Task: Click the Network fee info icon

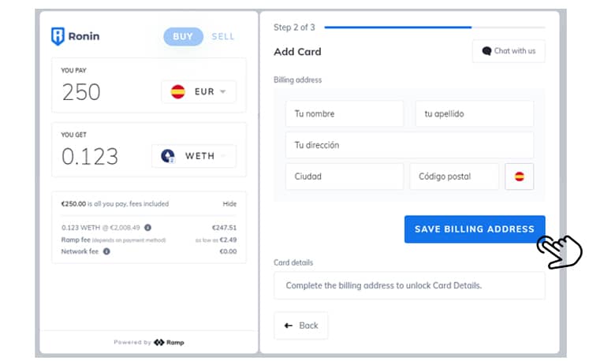Action: click(x=106, y=251)
